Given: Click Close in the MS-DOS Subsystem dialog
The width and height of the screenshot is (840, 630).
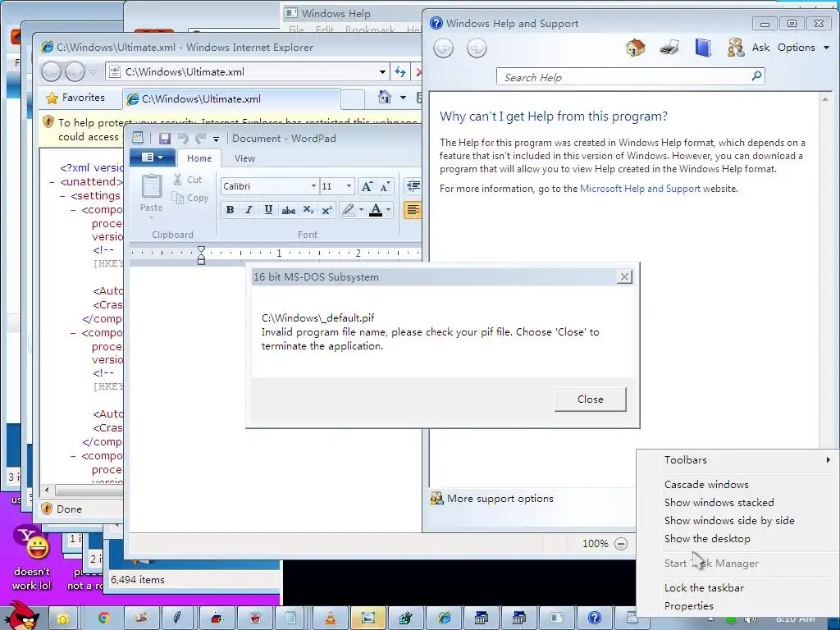Looking at the screenshot, I should point(591,399).
